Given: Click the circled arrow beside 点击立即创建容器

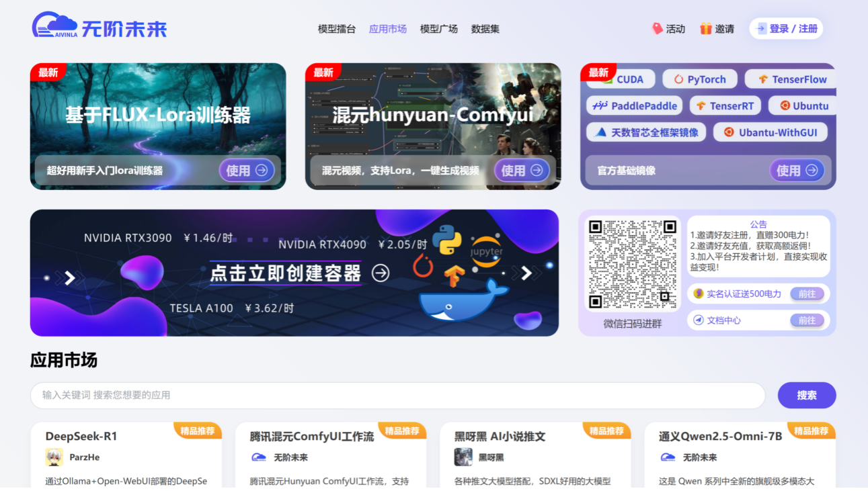Looking at the screenshot, I should 381,273.
